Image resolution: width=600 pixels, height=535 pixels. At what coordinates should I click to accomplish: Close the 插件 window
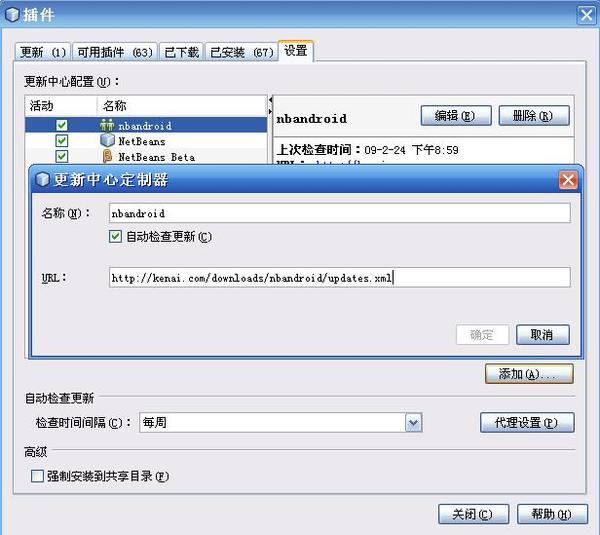coord(587,16)
